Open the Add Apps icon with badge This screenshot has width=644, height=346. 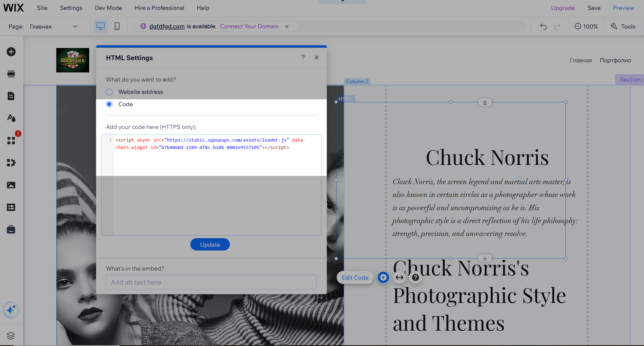coord(11,140)
